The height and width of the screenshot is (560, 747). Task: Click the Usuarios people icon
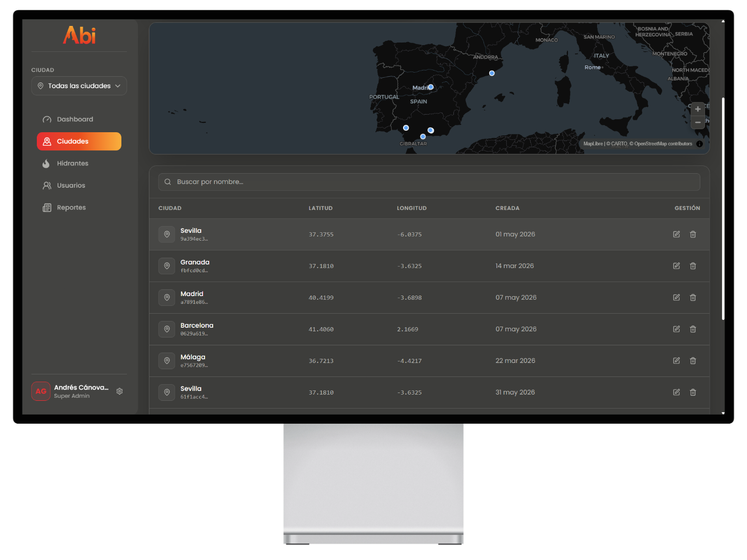coord(47,186)
